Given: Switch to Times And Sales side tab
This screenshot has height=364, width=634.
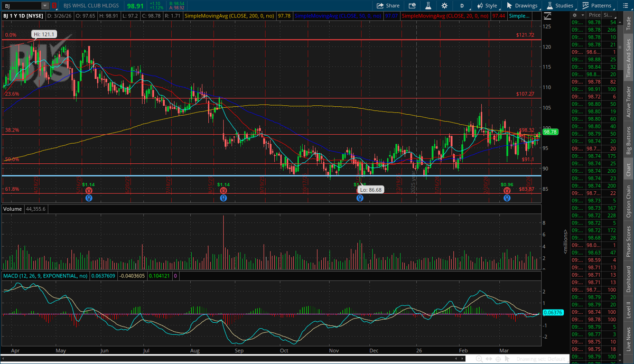Looking at the screenshot, I should (x=628, y=58).
